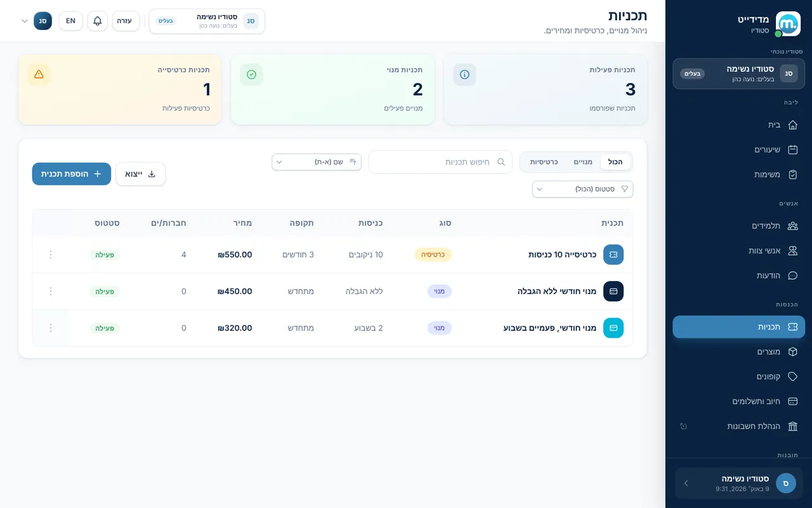Screen dimensions: 812x508
Task: Open שיעורים in the sidebar
Action: click(x=738, y=150)
